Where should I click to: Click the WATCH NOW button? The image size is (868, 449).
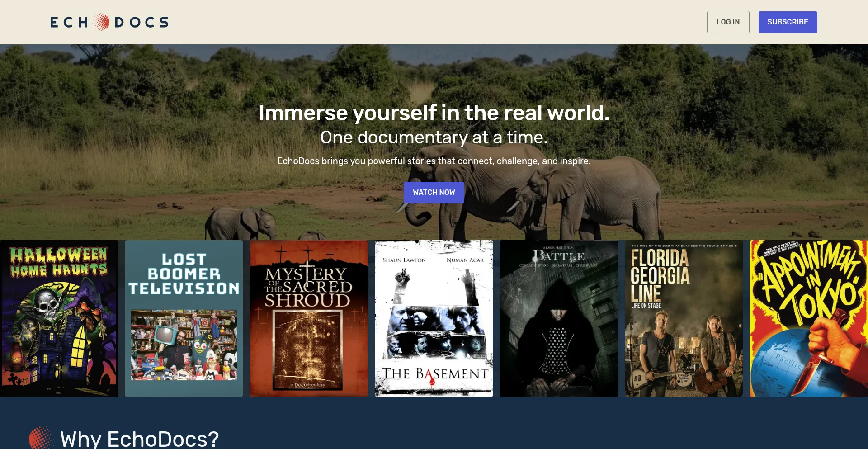(434, 193)
